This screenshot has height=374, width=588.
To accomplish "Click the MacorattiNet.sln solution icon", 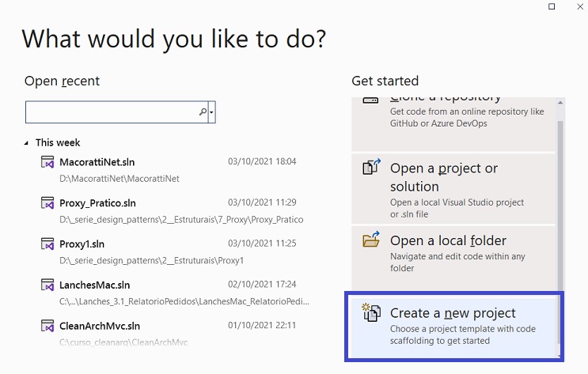I will point(47,162).
